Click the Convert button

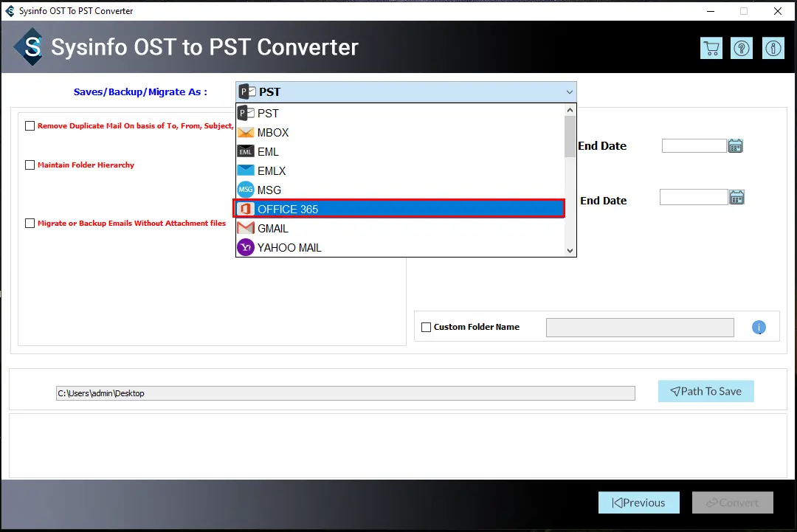click(733, 502)
